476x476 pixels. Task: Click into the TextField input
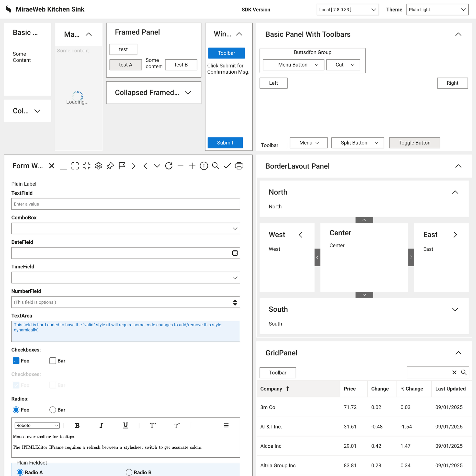[125, 204]
